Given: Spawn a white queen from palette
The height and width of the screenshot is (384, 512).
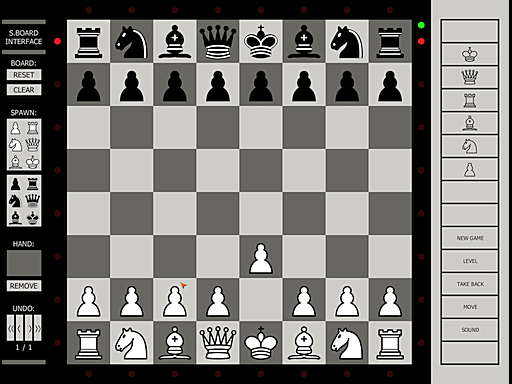Looking at the screenshot, I should click(x=32, y=145).
